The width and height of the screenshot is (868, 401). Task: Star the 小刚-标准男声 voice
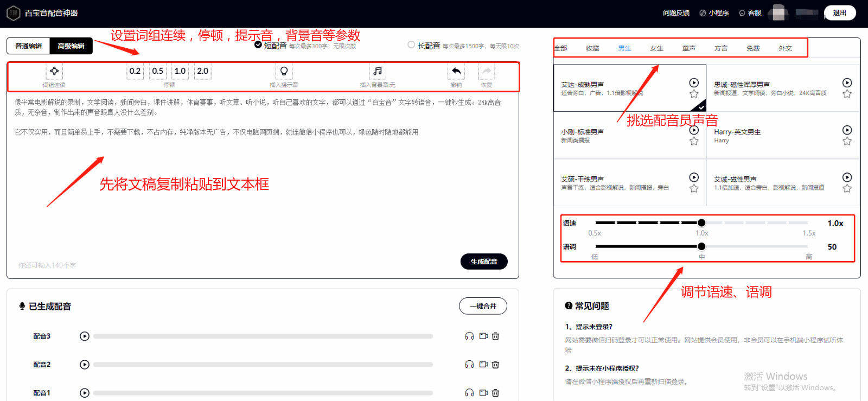tap(694, 141)
